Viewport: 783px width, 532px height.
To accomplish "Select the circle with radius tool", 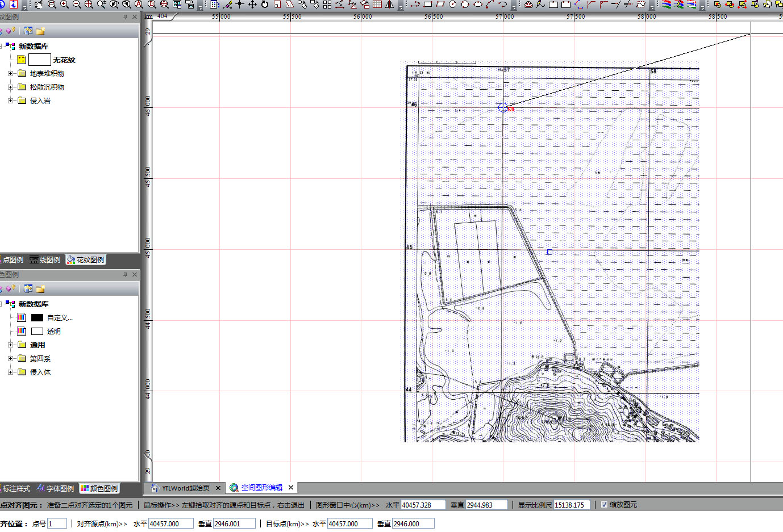I will tap(453, 4).
